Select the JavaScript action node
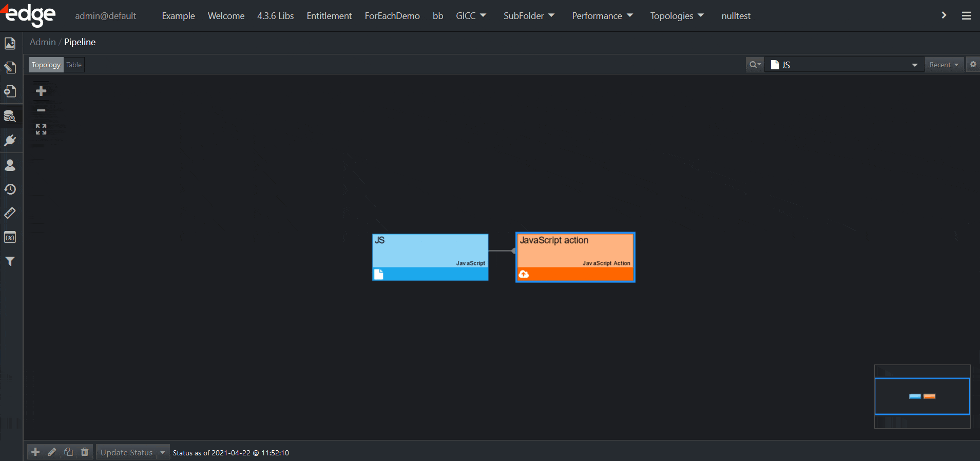 point(575,257)
